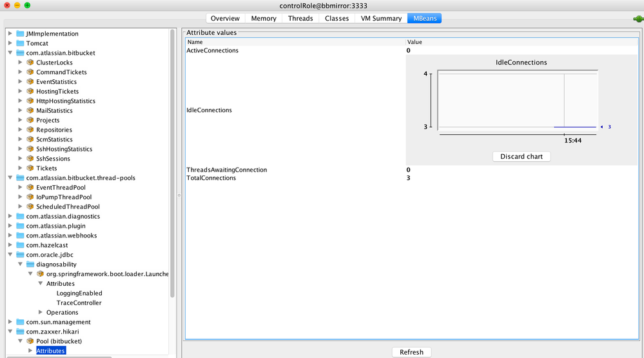Expand the com.atlassian.diagnostics node
Screen dimensions: 644x358
click(10, 216)
